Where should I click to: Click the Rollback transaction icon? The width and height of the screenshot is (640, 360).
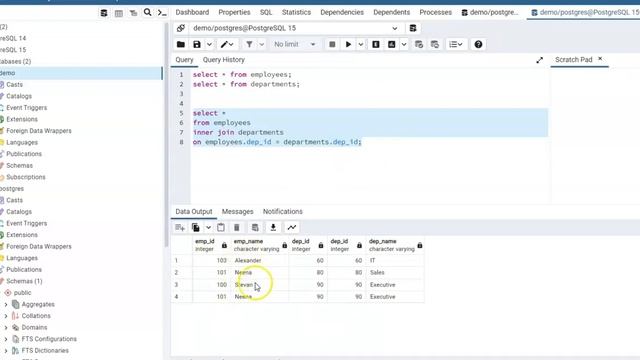click(435, 44)
